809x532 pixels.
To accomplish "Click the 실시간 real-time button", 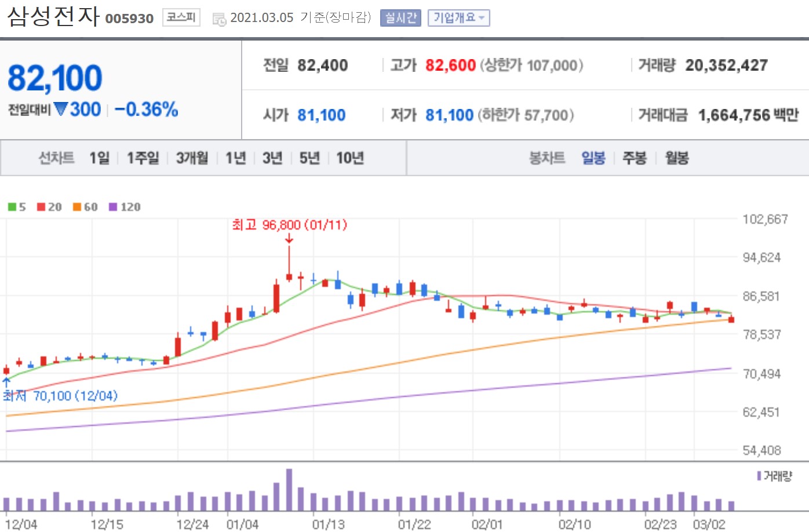I will (400, 18).
